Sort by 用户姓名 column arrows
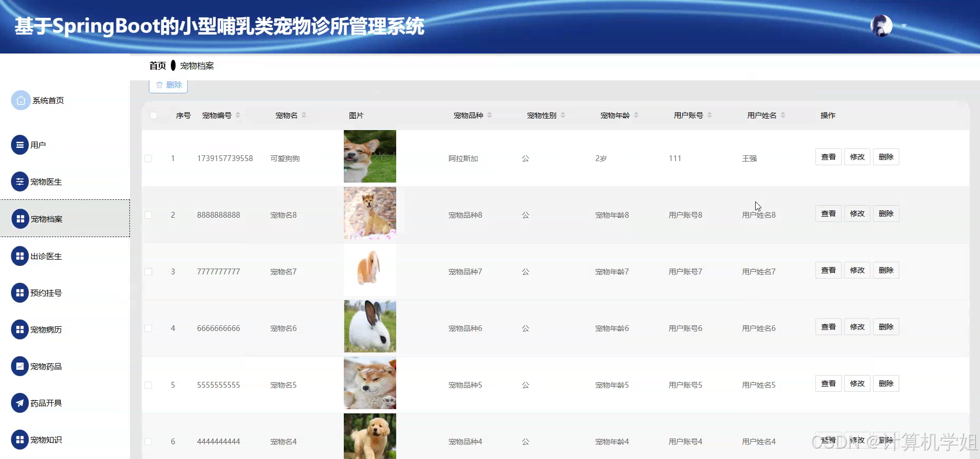 [783, 115]
